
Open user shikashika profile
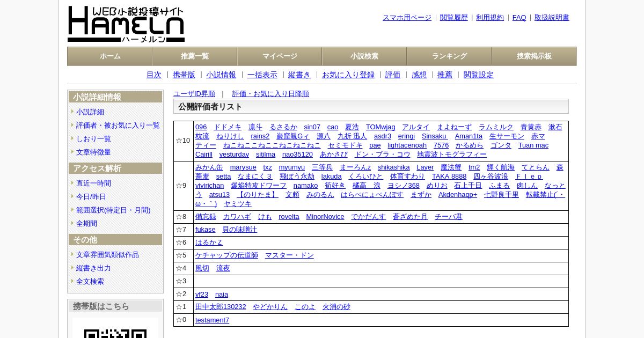394,167
